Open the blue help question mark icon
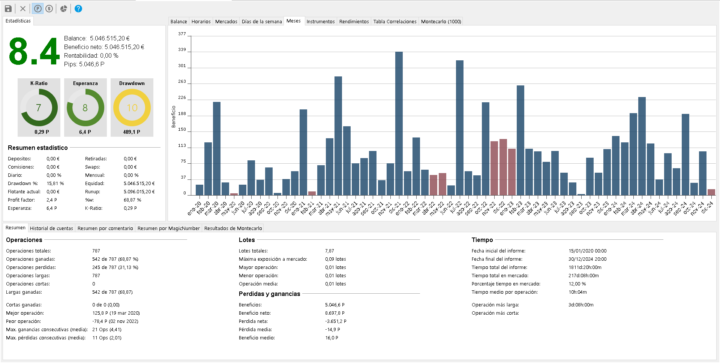The width and height of the screenshot is (720, 363). pos(78,8)
